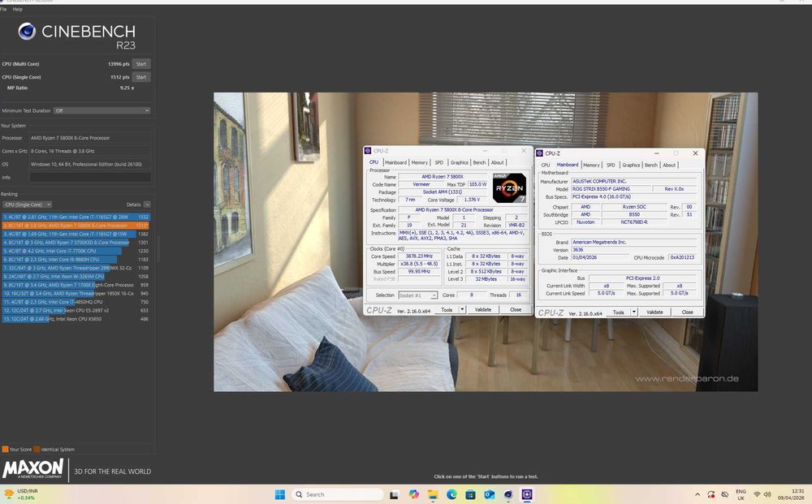Select the highlighted AMD Ryzen 7 5800X ranking row
812x504 pixels.
point(76,226)
